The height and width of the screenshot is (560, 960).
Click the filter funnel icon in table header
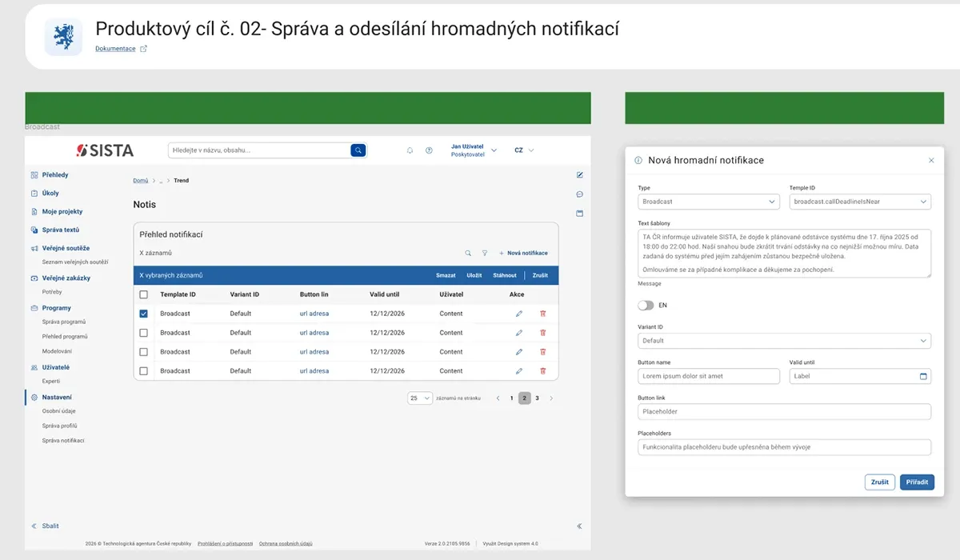pos(484,253)
